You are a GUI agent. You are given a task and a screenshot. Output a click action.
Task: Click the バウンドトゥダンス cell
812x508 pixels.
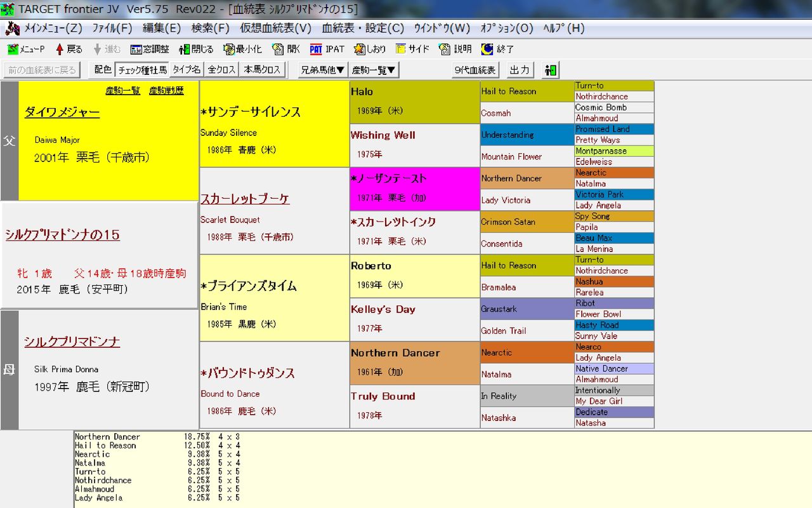[275, 385]
